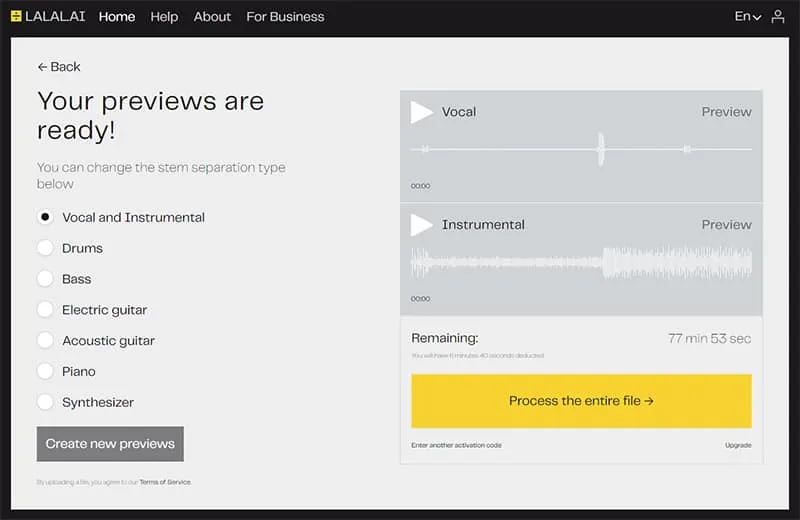The height and width of the screenshot is (520, 800).
Task: Click the LALAL.AI brand name text
Action: pyautogui.click(x=55, y=16)
